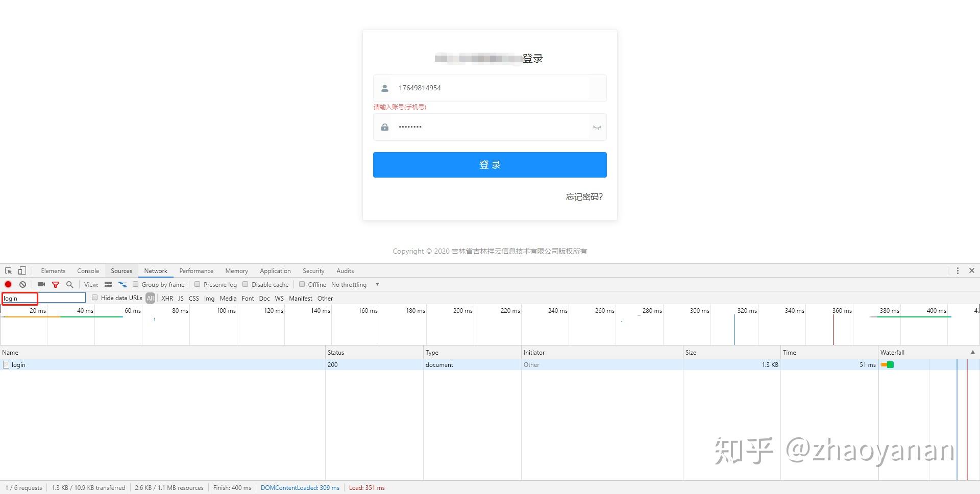This screenshot has height=494, width=980.
Task: Click the network filter funnel icon
Action: tap(56, 284)
